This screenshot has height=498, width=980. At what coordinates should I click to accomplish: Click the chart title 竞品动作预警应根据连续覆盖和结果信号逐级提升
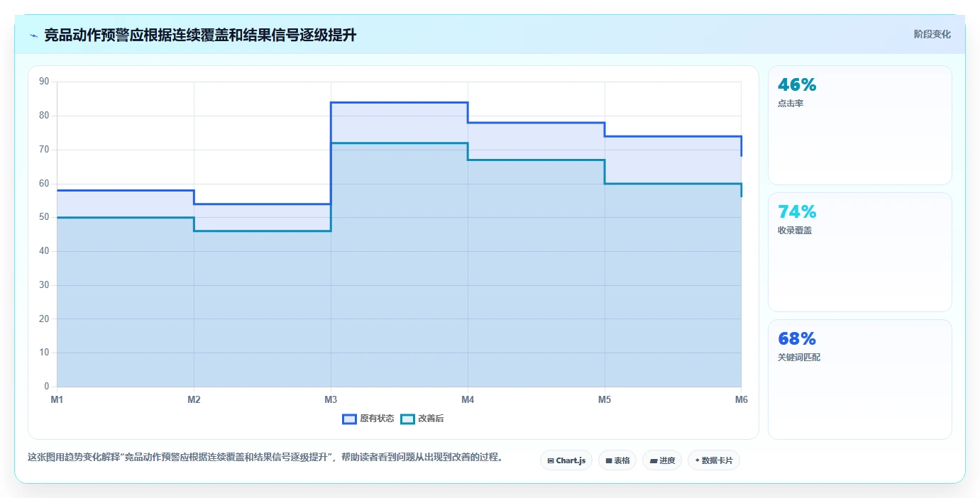coord(200,35)
